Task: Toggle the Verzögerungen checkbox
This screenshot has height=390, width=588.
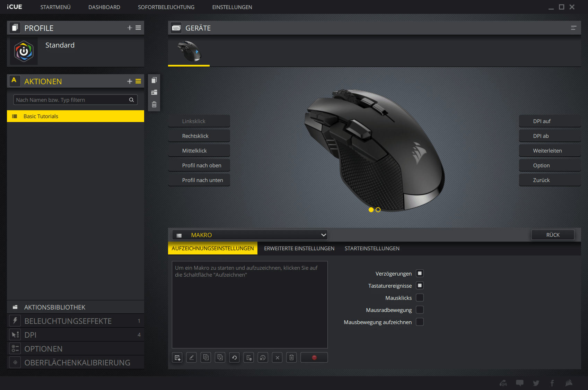Action: tap(420, 274)
